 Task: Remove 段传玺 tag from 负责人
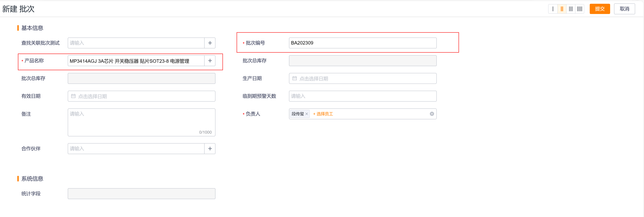pos(307,114)
